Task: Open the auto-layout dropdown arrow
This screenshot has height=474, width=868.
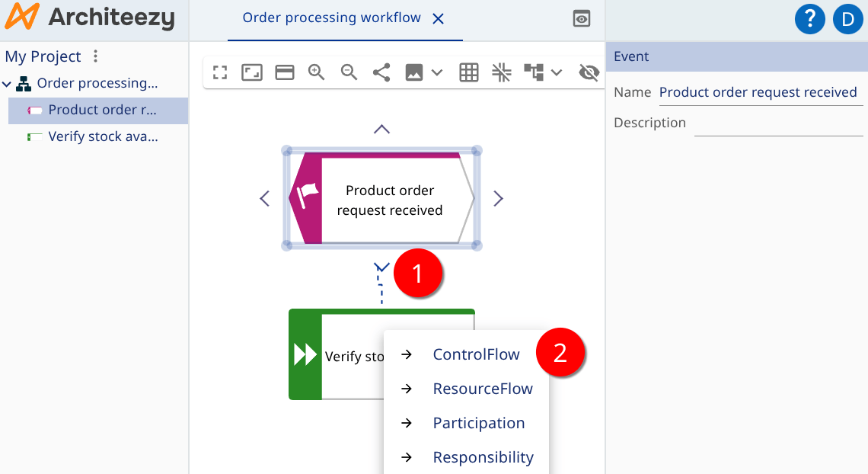Action: click(557, 72)
